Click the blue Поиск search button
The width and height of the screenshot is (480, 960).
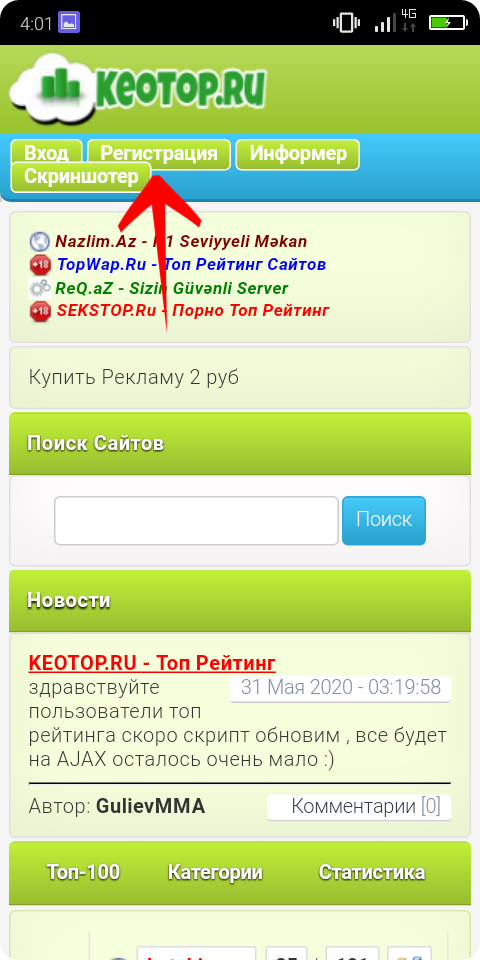click(384, 520)
